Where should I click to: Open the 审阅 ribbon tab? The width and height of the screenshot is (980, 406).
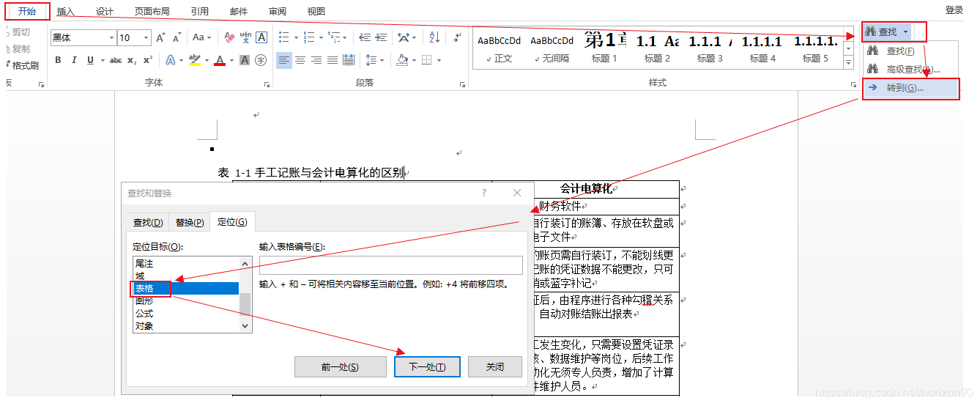tap(278, 11)
